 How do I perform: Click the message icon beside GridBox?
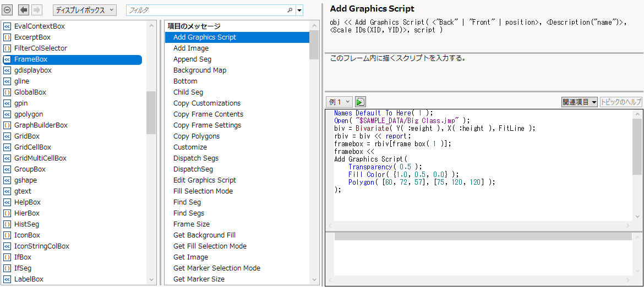(7, 136)
